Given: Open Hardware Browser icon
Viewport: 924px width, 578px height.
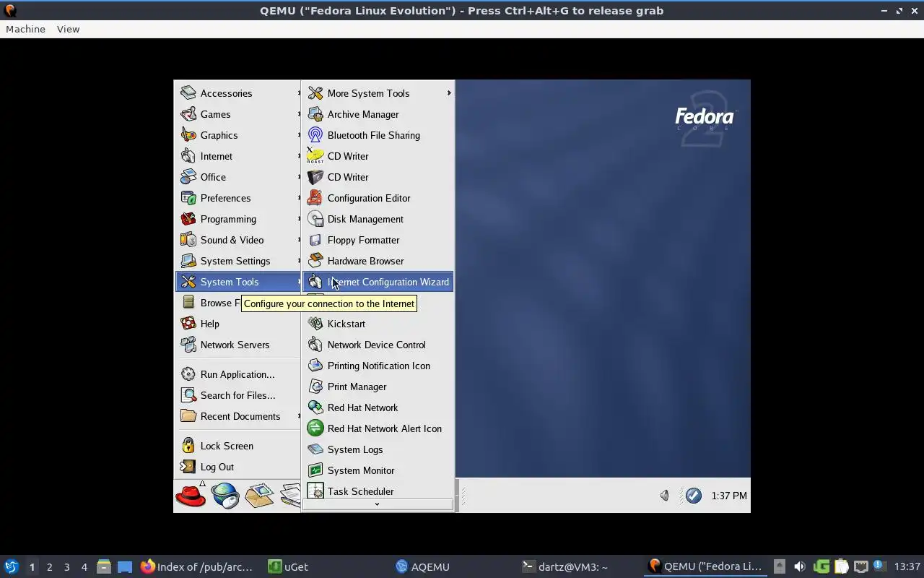Looking at the screenshot, I should (315, 261).
